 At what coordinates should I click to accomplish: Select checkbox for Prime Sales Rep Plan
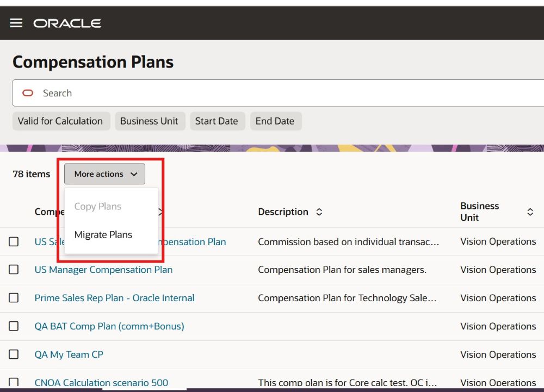coord(14,298)
